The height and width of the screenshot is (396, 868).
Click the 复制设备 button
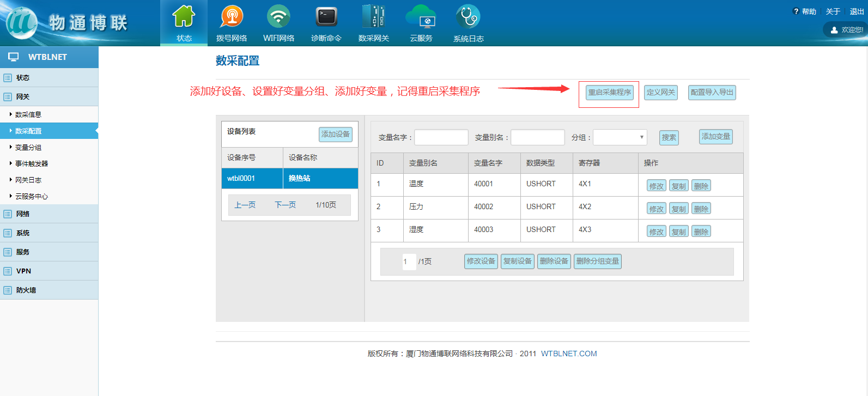click(518, 261)
